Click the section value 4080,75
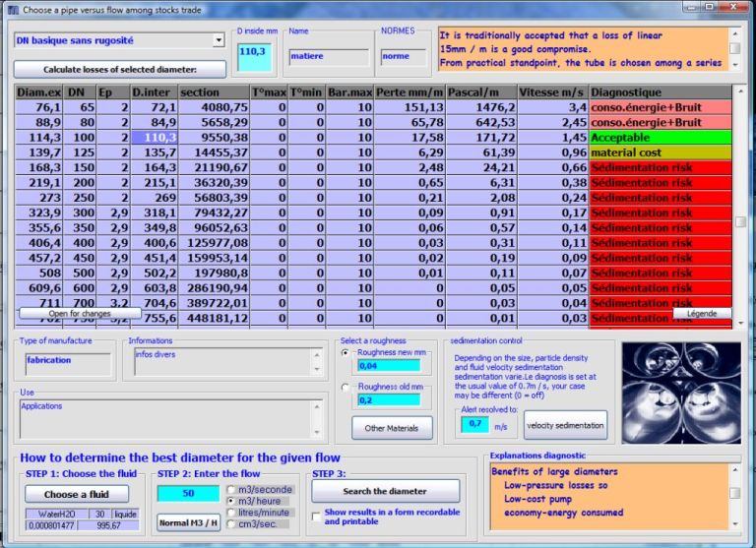Screen dimensions: 756x548 pyautogui.click(x=214, y=107)
